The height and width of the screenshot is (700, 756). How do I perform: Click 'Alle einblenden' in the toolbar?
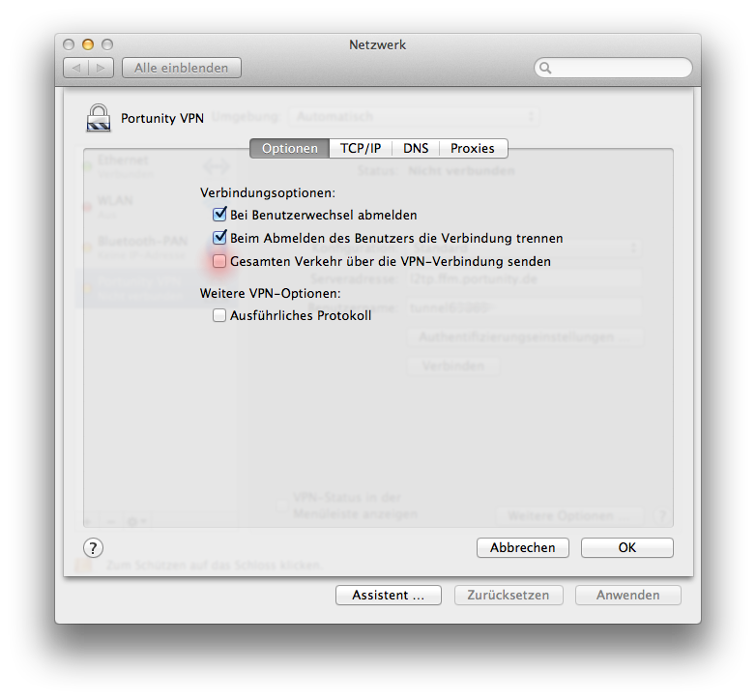[182, 68]
